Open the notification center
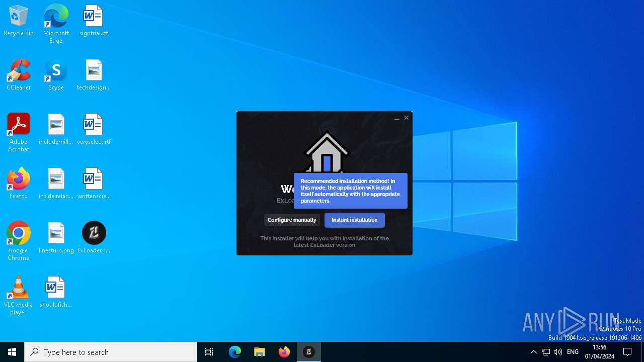The image size is (644, 362). pos(627,352)
